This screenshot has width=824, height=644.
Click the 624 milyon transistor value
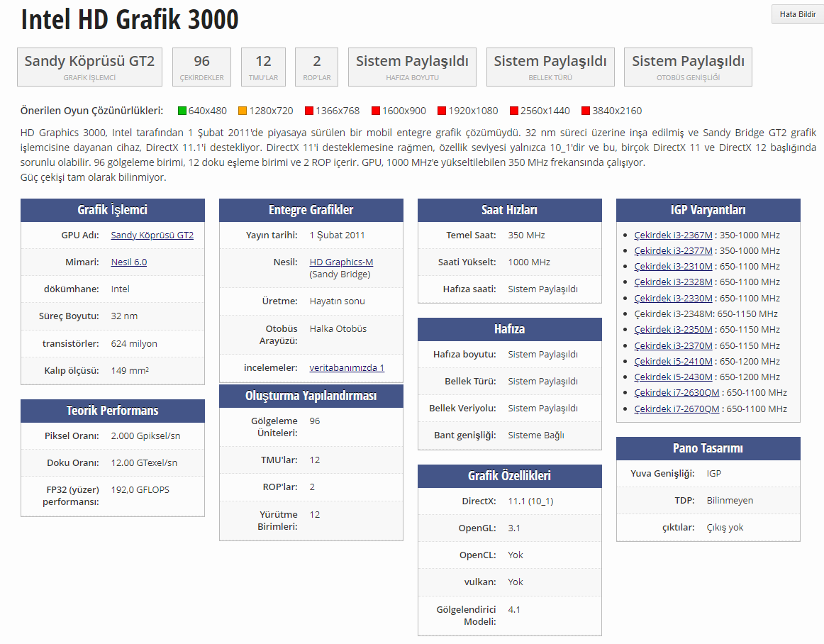point(134,343)
